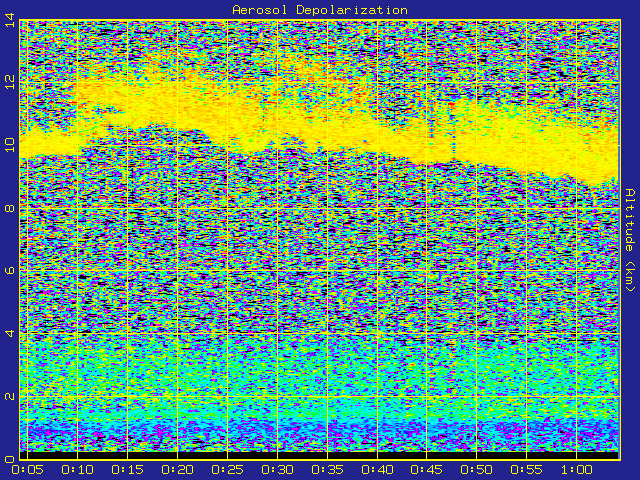The image size is (640, 480).
Task: Click the 12 km altitude tick label
Action: tap(10, 82)
